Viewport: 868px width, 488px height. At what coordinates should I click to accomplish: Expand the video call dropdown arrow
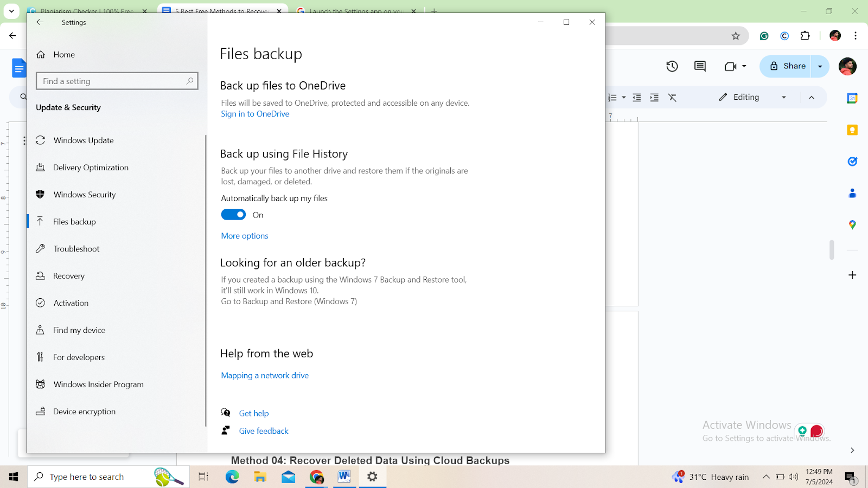coord(744,66)
